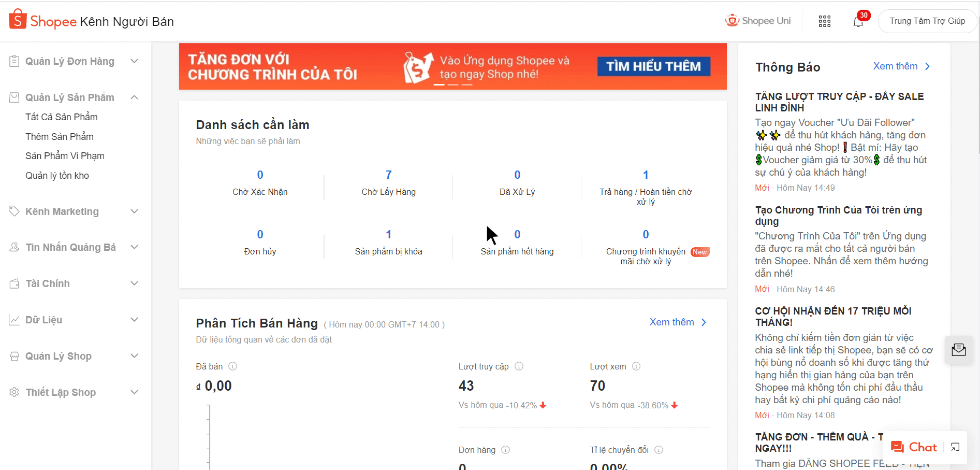Viewport: 980px width, 470px height.
Task: Select Thêm Sản Phẩm menu item
Action: pyautogui.click(x=60, y=137)
